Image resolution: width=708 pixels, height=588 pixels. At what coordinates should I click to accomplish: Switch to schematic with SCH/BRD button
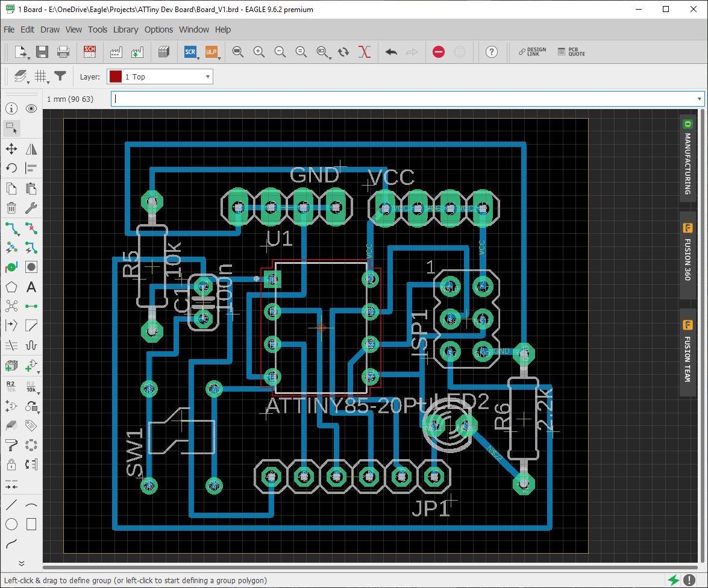tap(90, 52)
